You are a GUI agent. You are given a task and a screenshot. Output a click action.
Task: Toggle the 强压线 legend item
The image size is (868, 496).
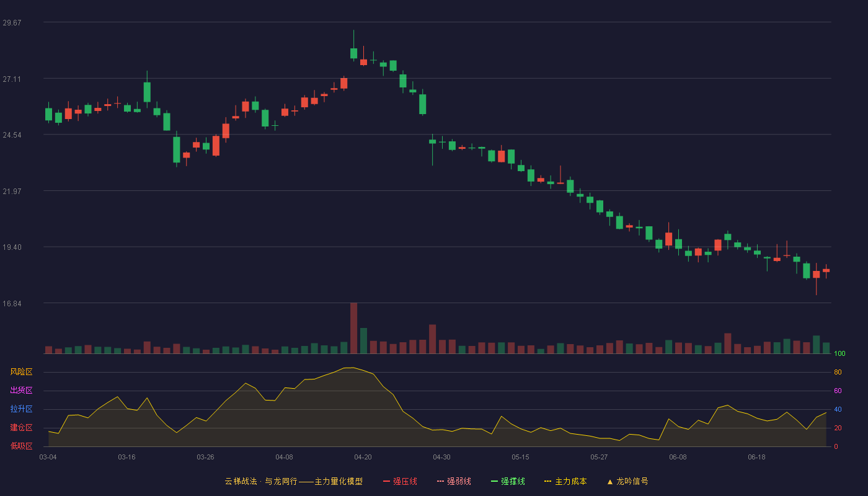400,481
